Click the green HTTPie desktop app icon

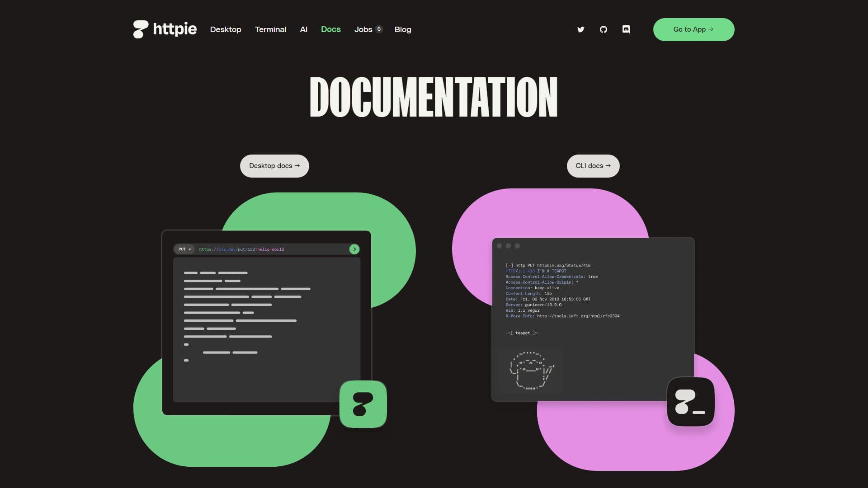point(363,404)
